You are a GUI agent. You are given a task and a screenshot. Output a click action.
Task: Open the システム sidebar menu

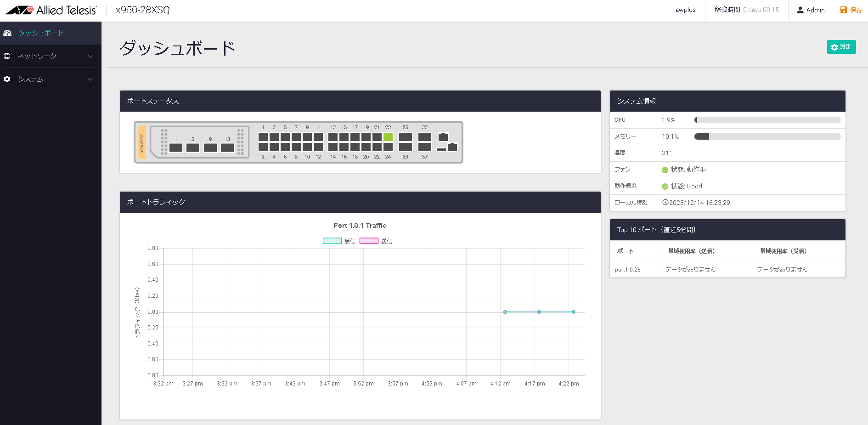click(x=51, y=79)
